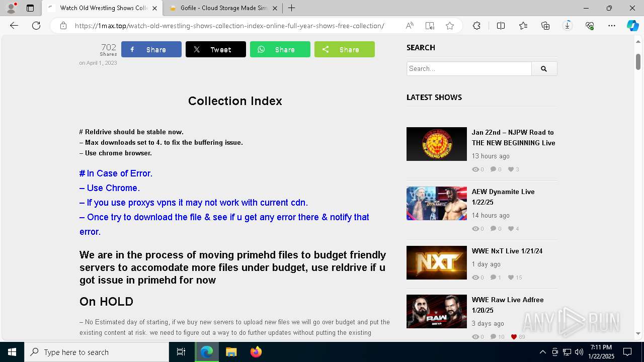The width and height of the screenshot is (644, 362).
Task: Open AEW Dynamite Live thumbnail
Action: (x=437, y=203)
